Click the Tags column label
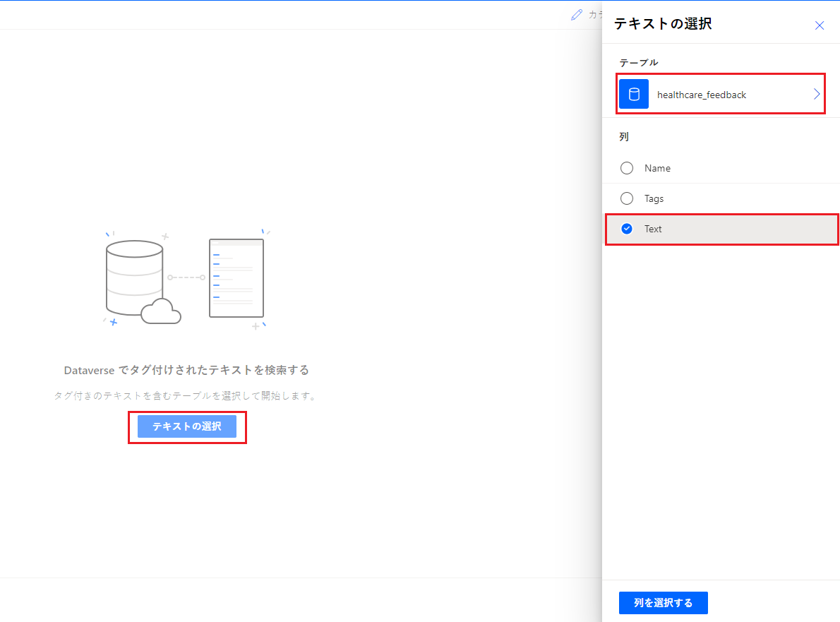 tap(654, 198)
